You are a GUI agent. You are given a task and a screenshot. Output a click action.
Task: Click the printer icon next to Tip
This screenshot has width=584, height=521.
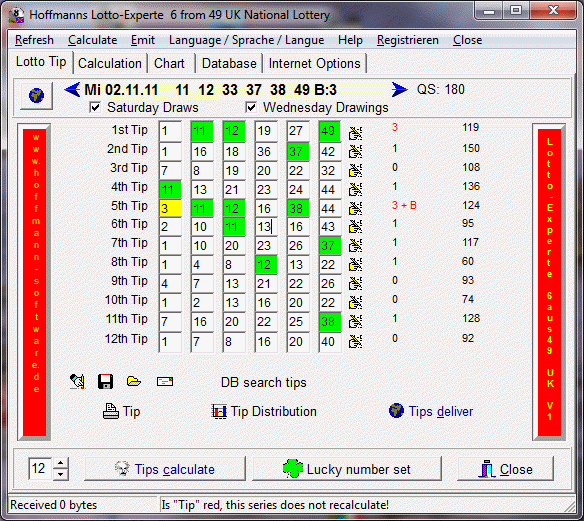(x=111, y=412)
